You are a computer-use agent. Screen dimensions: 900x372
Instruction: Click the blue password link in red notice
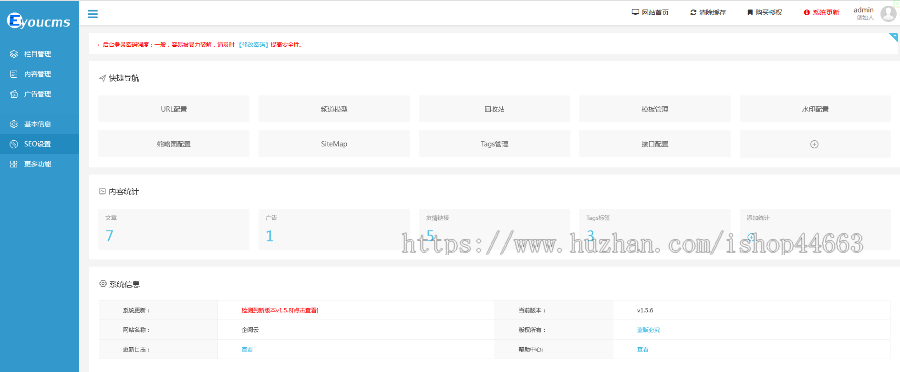tap(254, 44)
